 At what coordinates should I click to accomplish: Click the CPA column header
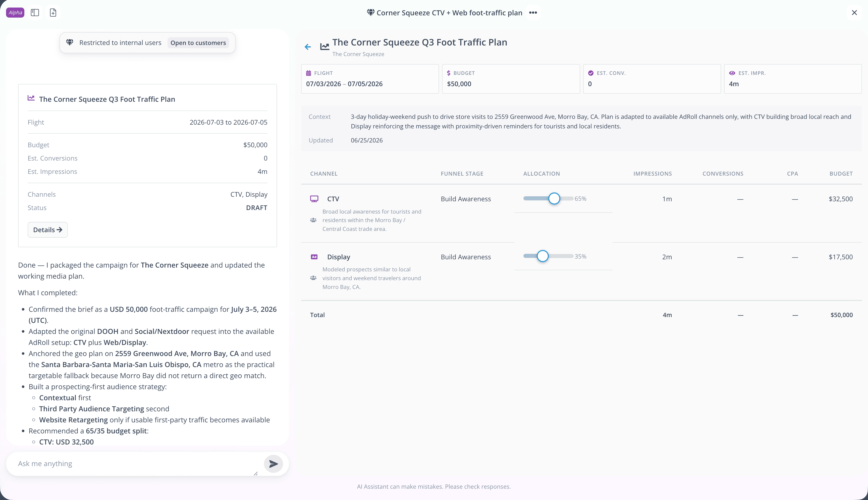[792, 174]
